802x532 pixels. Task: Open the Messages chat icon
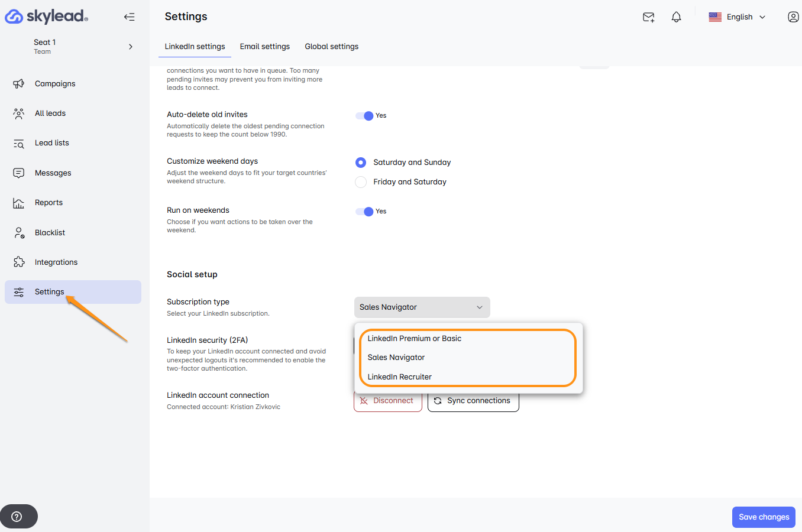click(x=19, y=173)
